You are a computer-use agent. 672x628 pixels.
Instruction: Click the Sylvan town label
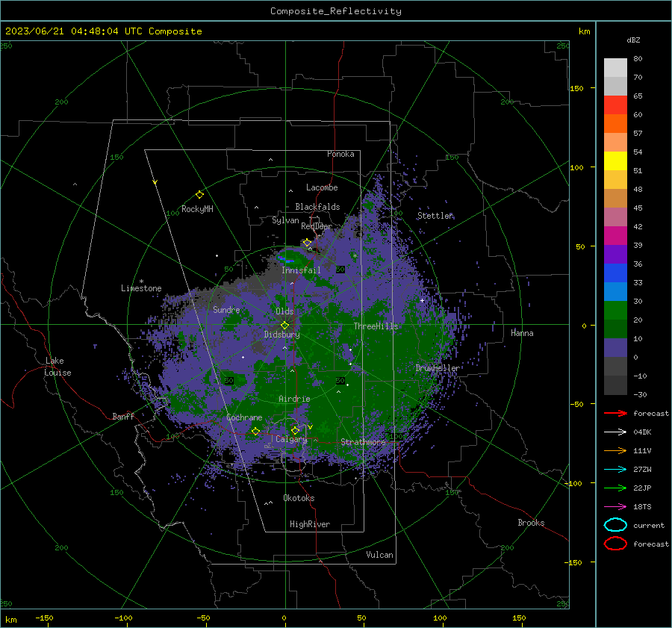tap(285, 220)
